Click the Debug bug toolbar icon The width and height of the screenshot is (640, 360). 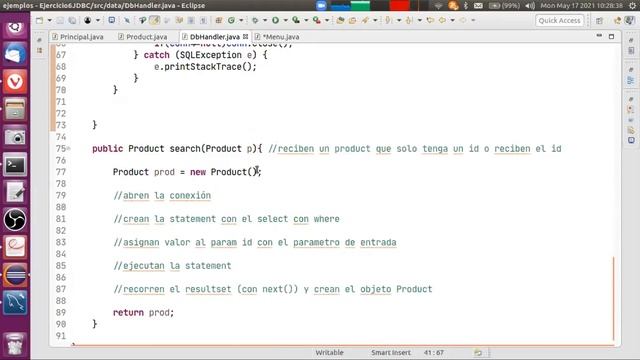[255, 20]
